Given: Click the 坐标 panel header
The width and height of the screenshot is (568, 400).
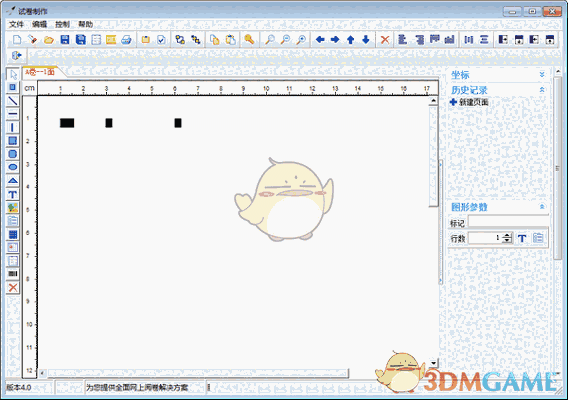Looking at the screenshot, I should 498,75.
